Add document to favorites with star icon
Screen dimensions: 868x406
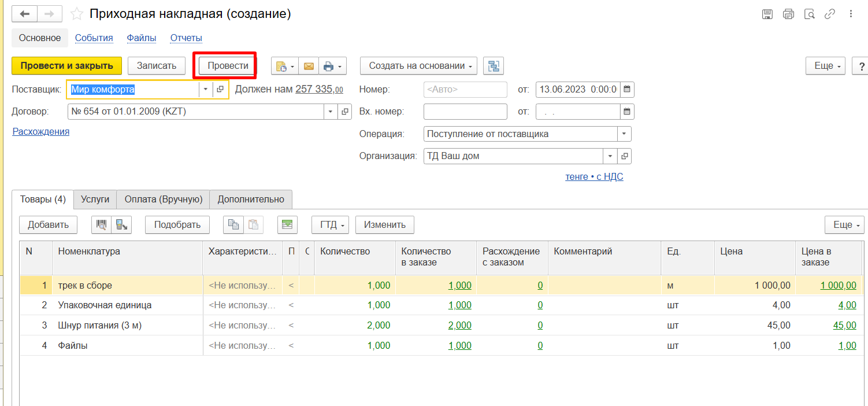pyautogui.click(x=76, y=14)
